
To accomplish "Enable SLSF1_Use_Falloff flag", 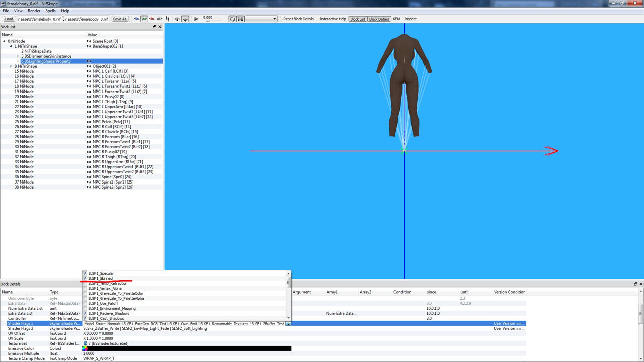I will (85, 303).
